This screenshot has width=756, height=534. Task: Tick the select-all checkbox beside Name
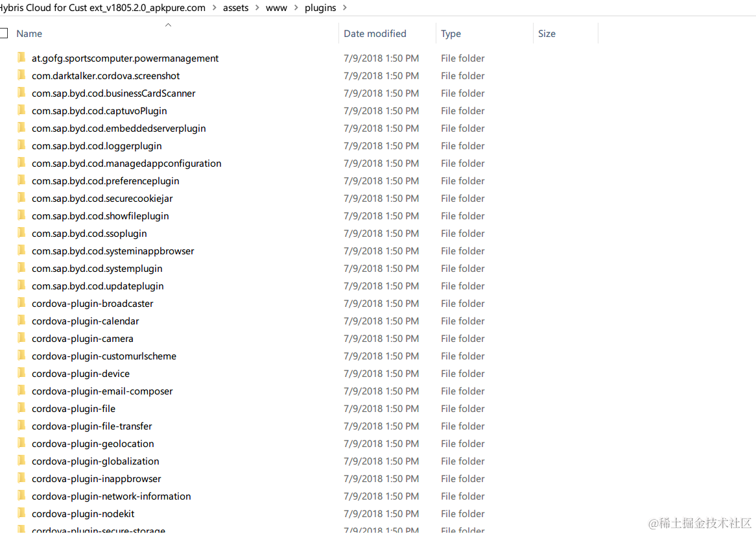coord(3,33)
